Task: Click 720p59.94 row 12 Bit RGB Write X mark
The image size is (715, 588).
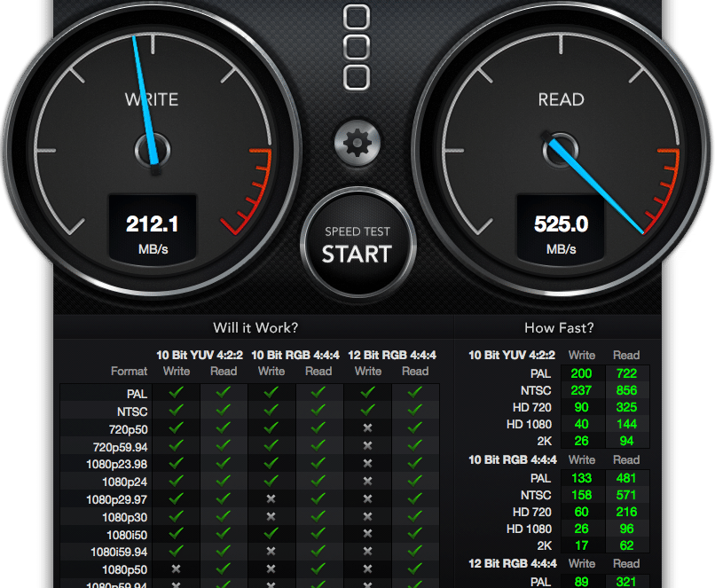Action: pos(367,446)
